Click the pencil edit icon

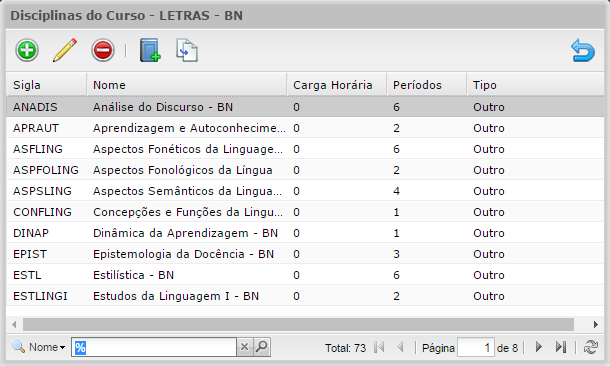tap(65, 50)
